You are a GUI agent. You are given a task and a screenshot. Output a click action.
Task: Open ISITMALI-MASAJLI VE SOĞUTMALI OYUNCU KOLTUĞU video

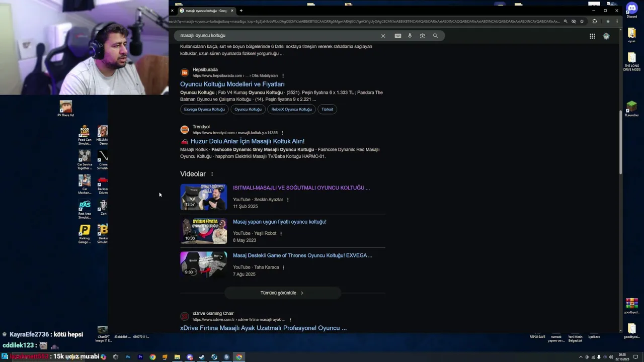tap(301, 188)
